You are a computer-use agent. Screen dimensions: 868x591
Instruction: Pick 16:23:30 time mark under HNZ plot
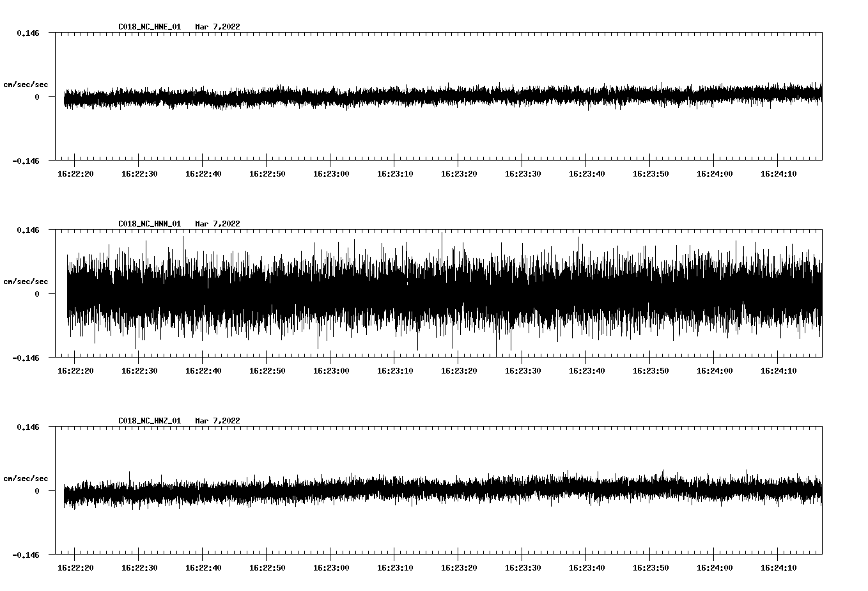523,567
